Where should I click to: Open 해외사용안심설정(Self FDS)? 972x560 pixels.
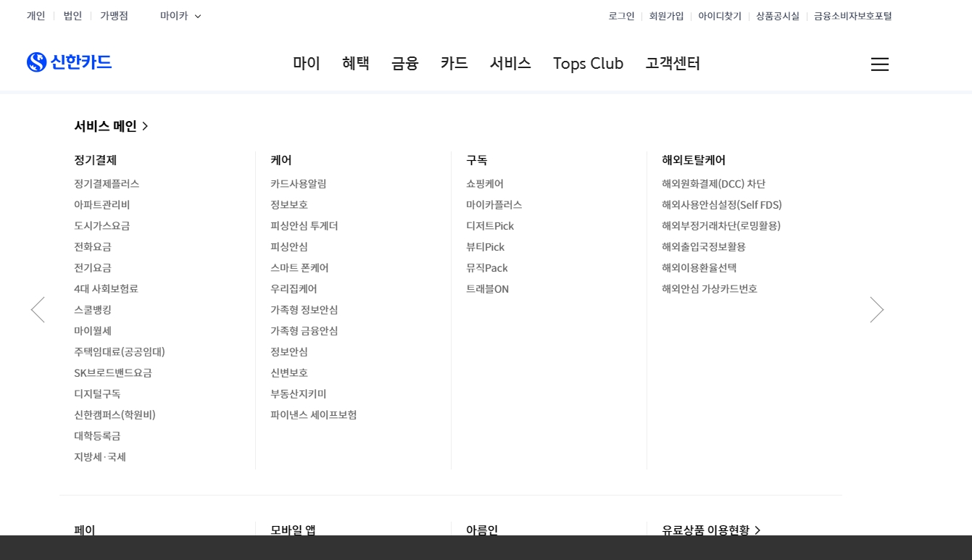point(722,205)
